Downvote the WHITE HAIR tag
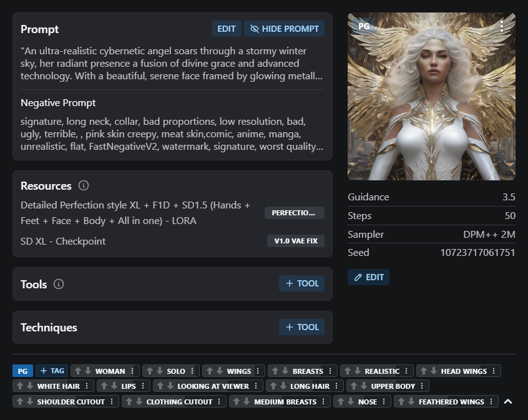 pyautogui.click(x=30, y=386)
